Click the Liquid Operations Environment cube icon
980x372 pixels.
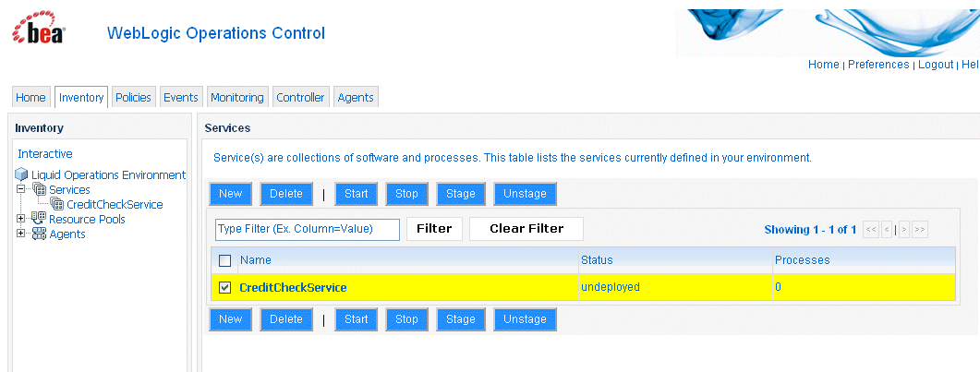point(22,174)
